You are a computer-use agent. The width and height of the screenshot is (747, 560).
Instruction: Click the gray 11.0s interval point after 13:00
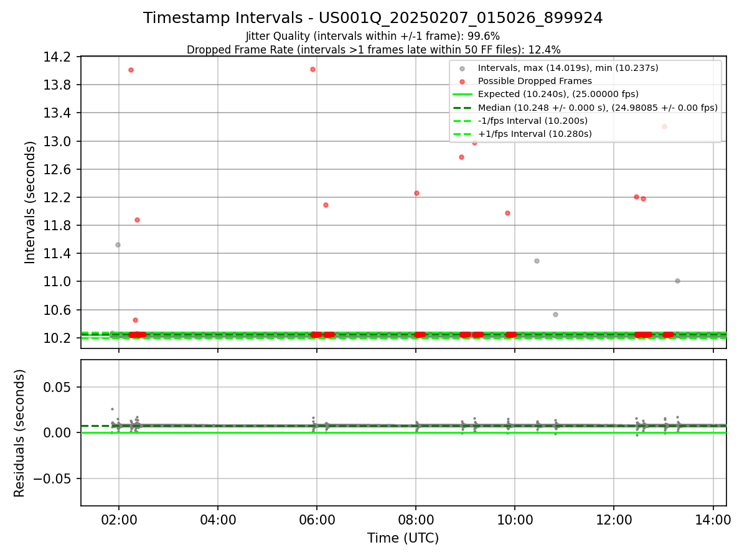pos(677,281)
